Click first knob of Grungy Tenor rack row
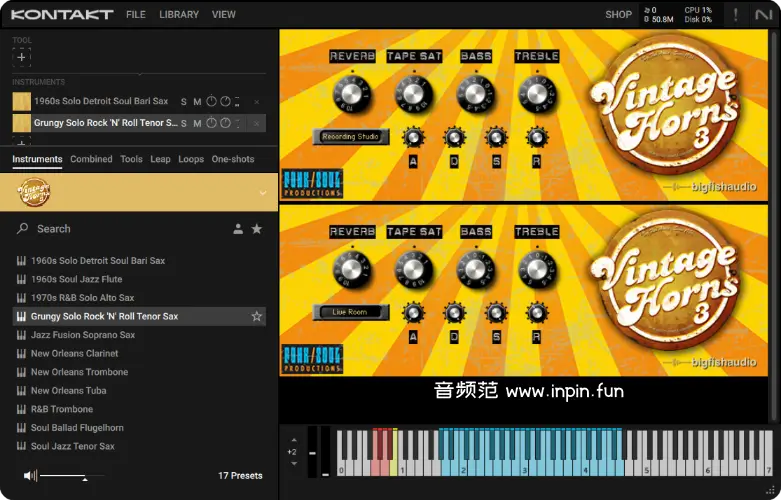 point(211,123)
